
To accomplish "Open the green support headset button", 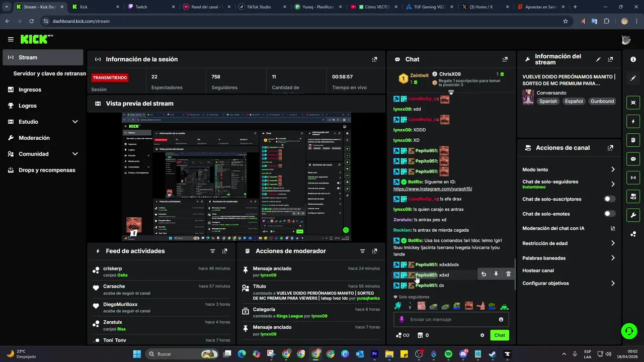I will click(x=629, y=331).
